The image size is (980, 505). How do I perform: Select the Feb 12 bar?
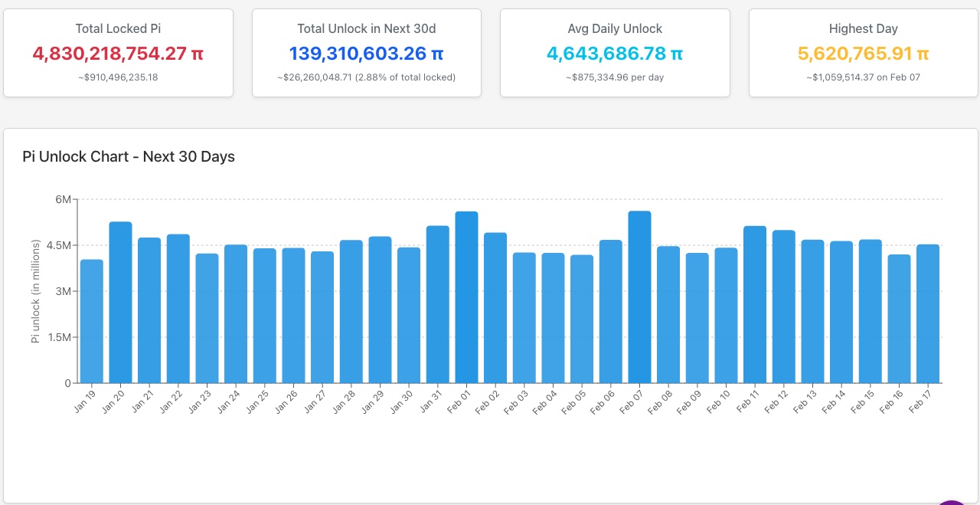click(x=784, y=307)
